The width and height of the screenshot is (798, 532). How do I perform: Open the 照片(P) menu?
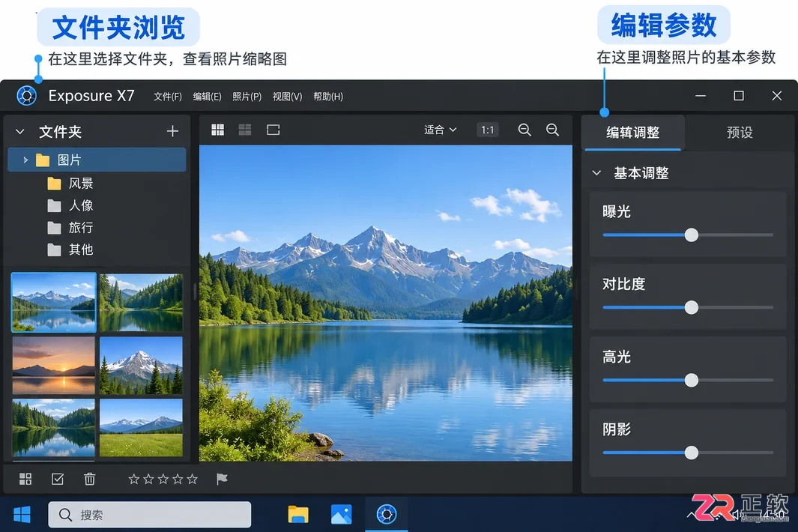[x=247, y=96]
